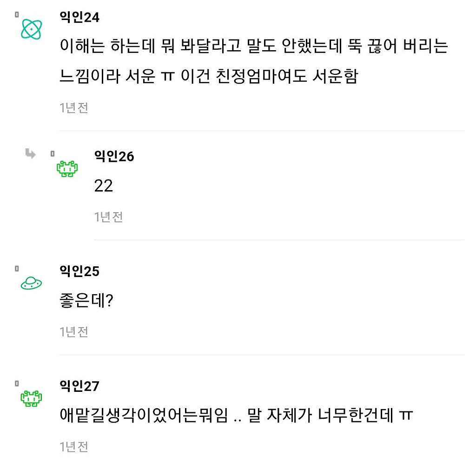
Task: Open the 익인27 username
Action: click(79, 386)
